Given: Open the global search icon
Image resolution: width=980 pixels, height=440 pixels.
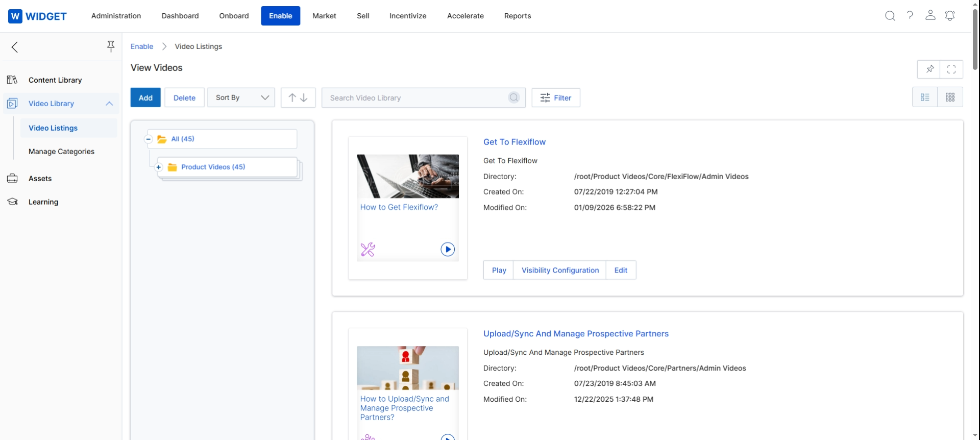Looking at the screenshot, I should 890,16.
